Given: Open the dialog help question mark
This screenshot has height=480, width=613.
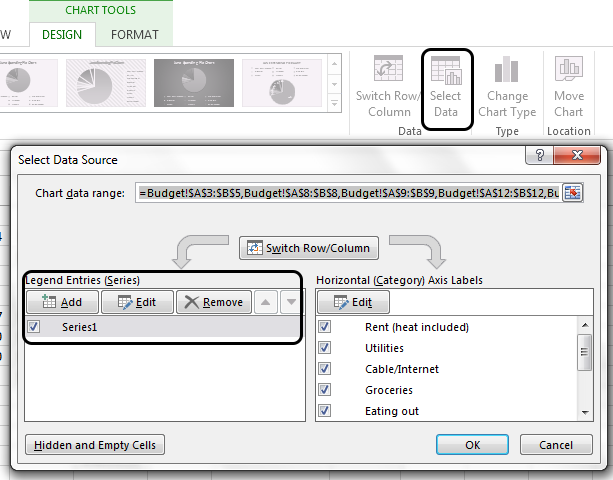Looking at the screenshot, I should click(x=540, y=155).
